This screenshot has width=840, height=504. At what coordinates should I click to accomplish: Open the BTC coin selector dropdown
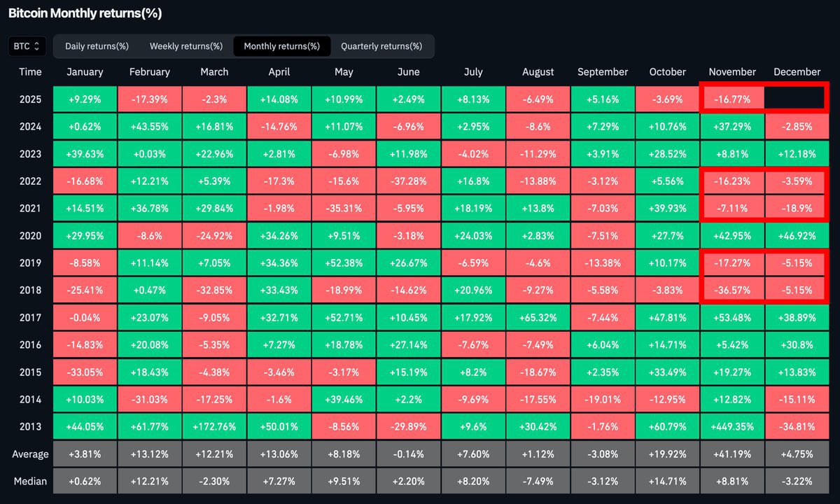click(27, 46)
